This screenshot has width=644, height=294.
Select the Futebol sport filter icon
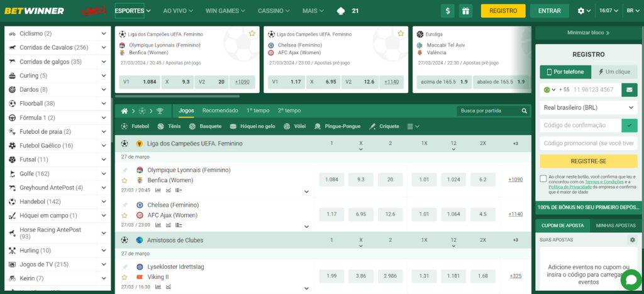point(125,126)
